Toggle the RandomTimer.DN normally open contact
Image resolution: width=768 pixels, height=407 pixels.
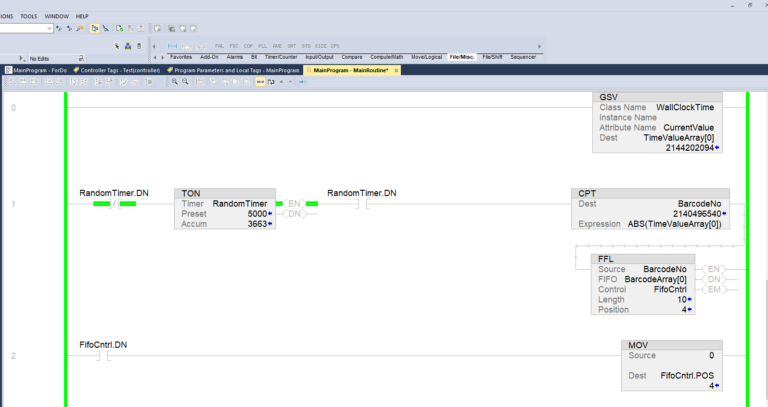(x=362, y=204)
